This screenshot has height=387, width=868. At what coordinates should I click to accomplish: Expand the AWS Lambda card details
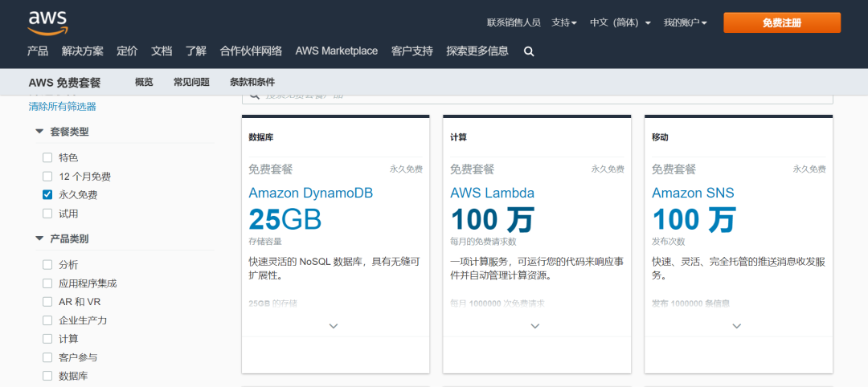(534, 326)
